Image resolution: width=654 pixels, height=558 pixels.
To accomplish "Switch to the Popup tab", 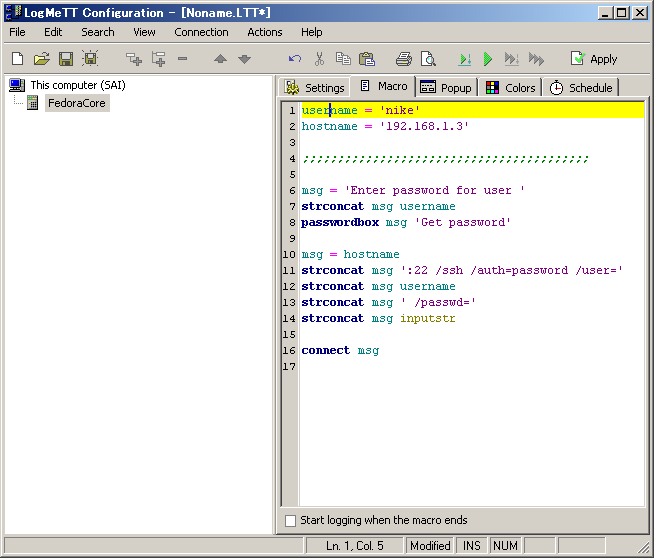I will pos(446,88).
